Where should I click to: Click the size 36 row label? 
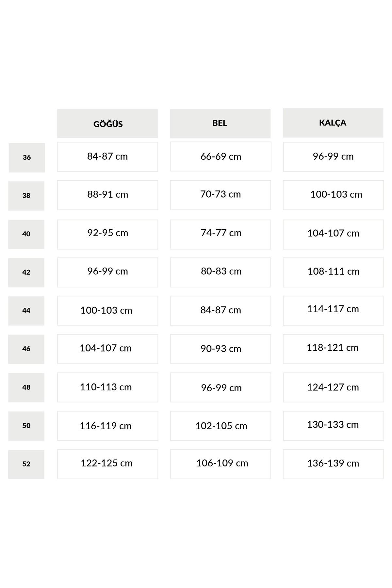point(27,157)
